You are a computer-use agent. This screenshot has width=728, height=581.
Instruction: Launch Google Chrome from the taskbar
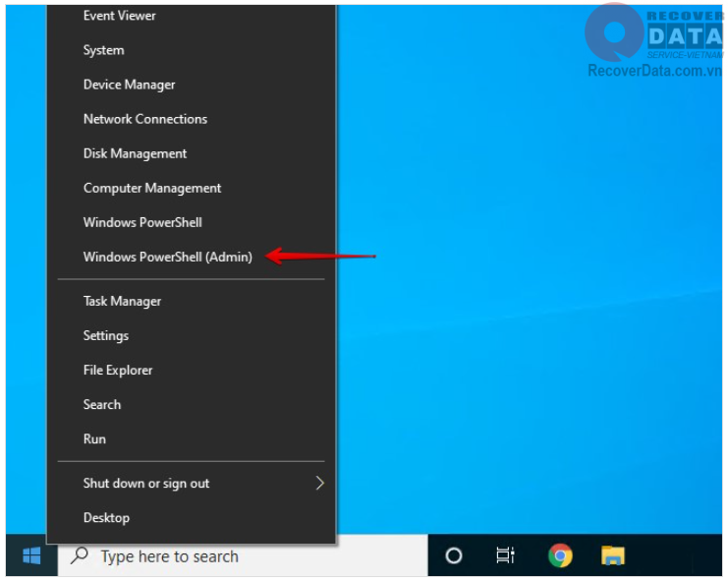pos(560,555)
